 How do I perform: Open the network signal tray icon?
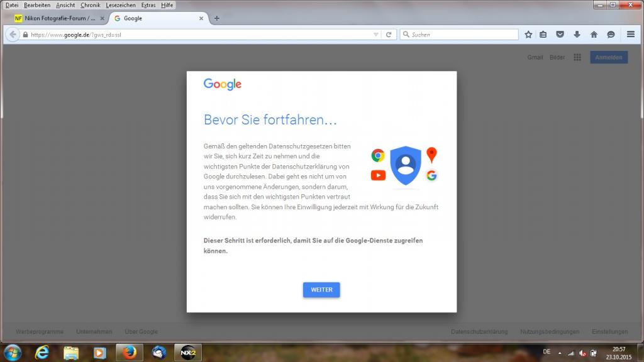(x=571, y=353)
